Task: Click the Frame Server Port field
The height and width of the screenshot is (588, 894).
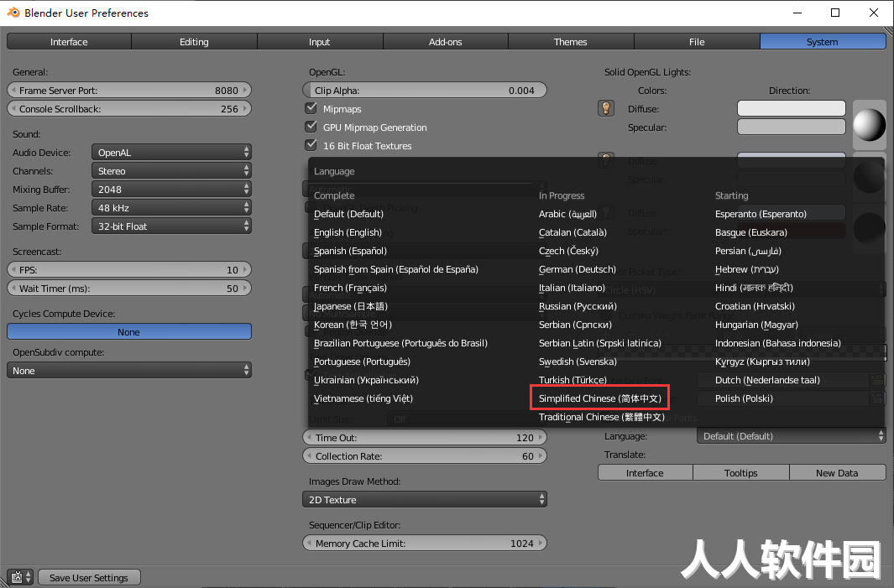Action: pyautogui.click(x=129, y=90)
